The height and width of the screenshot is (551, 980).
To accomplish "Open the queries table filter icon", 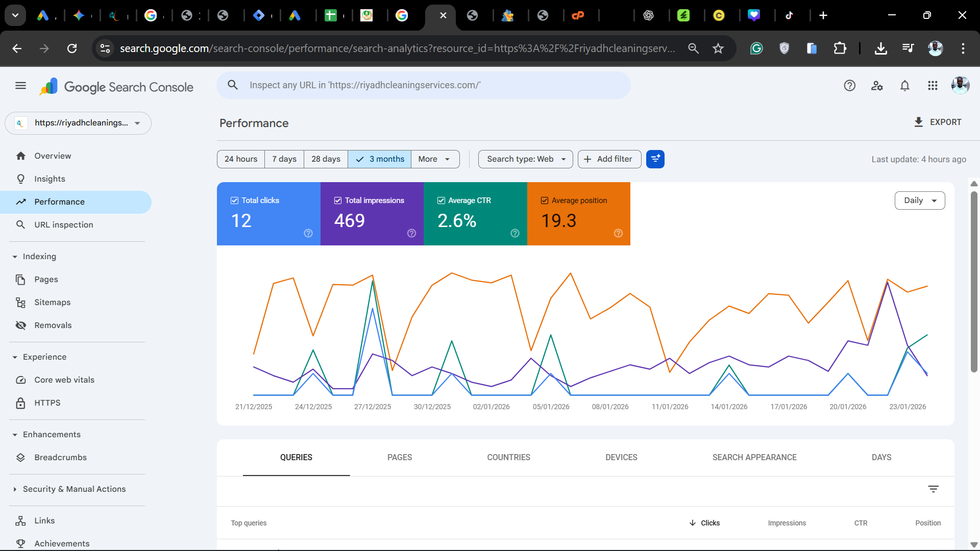I will pyautogui.click(x=934, y=489).
